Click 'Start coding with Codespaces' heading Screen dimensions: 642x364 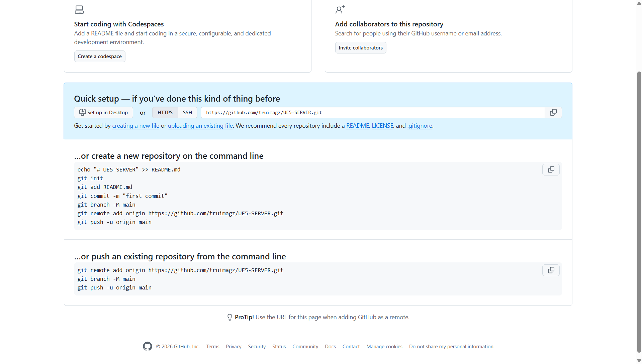119,24
